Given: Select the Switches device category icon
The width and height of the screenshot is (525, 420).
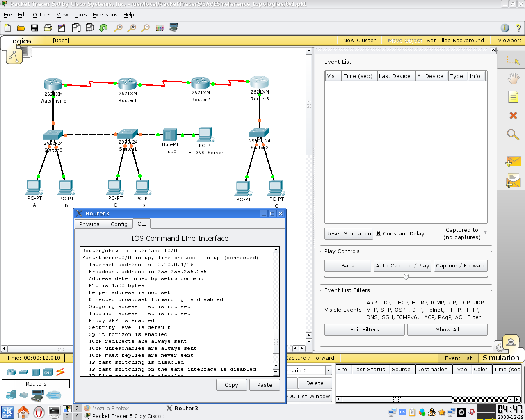Looking at the screenshot, I should pyautogui.click(x=23, y=372).
